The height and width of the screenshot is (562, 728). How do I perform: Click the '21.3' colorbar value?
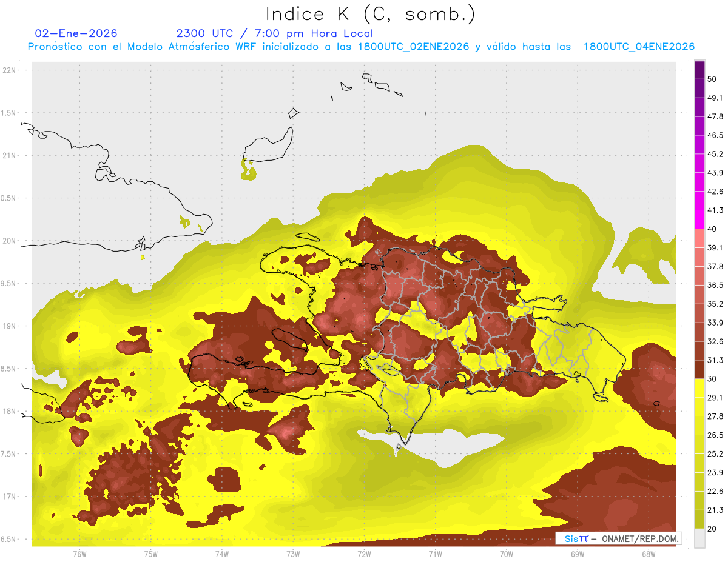point(715,510)
